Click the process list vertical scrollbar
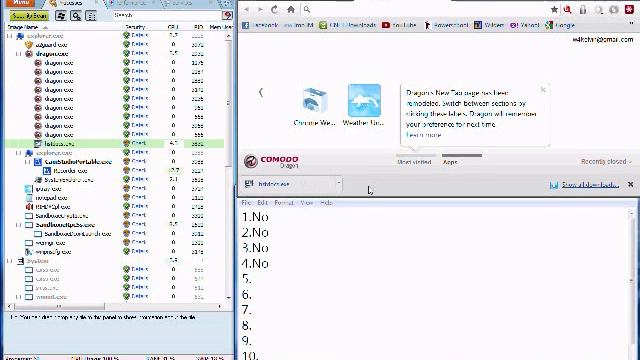 click(228, 167)
